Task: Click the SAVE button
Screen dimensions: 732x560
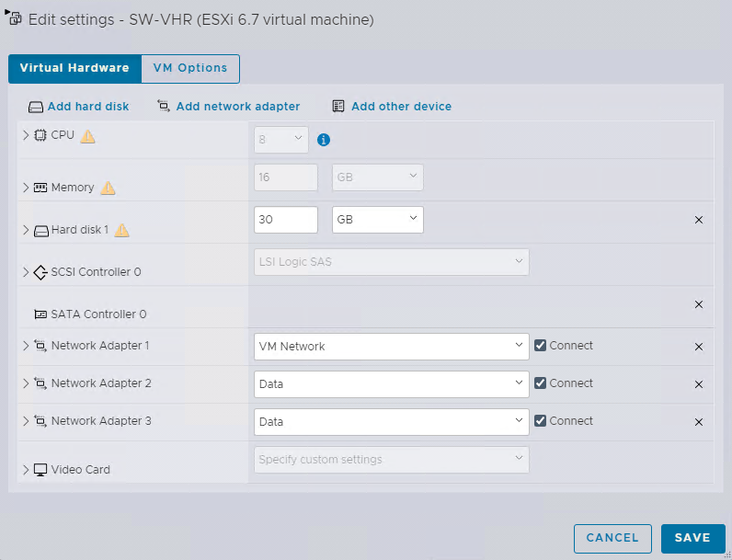Action: tap(692, 538)
